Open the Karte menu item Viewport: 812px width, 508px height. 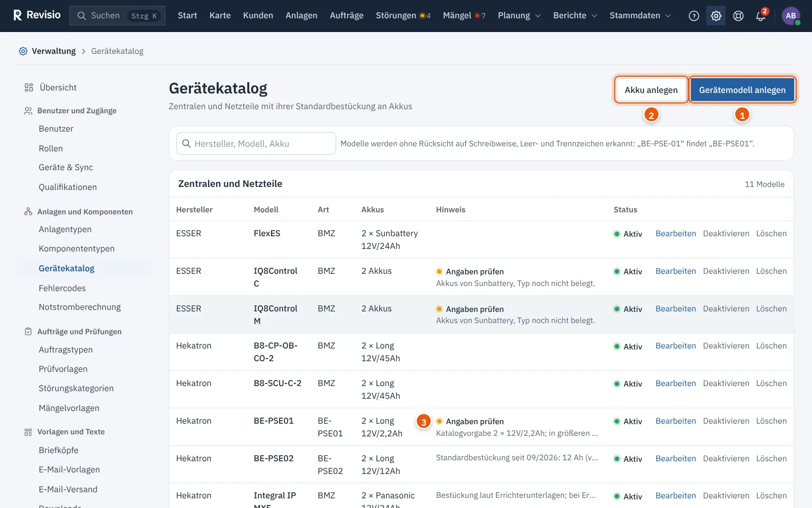pyautogui.click(x=220, y=16)
